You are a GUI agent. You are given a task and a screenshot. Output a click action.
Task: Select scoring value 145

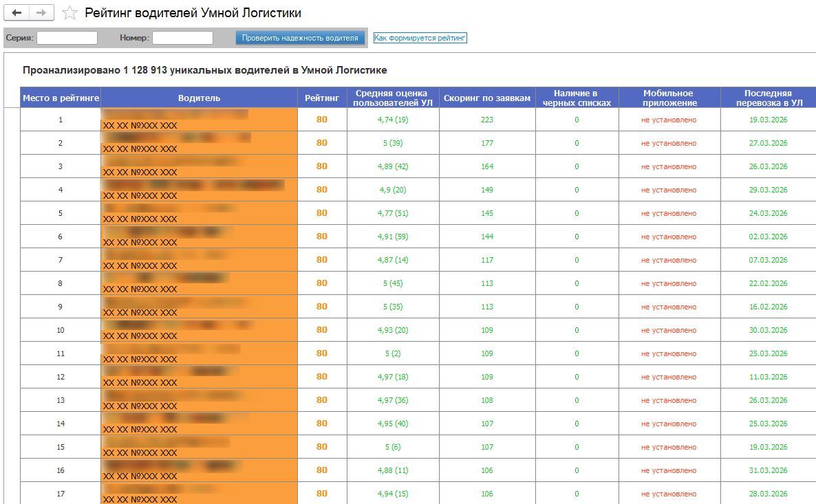click(487, 213)
